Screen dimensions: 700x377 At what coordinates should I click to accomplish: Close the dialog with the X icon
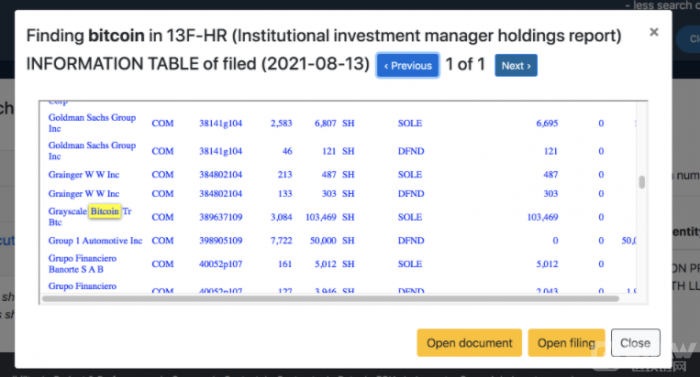tap(654, 32)
